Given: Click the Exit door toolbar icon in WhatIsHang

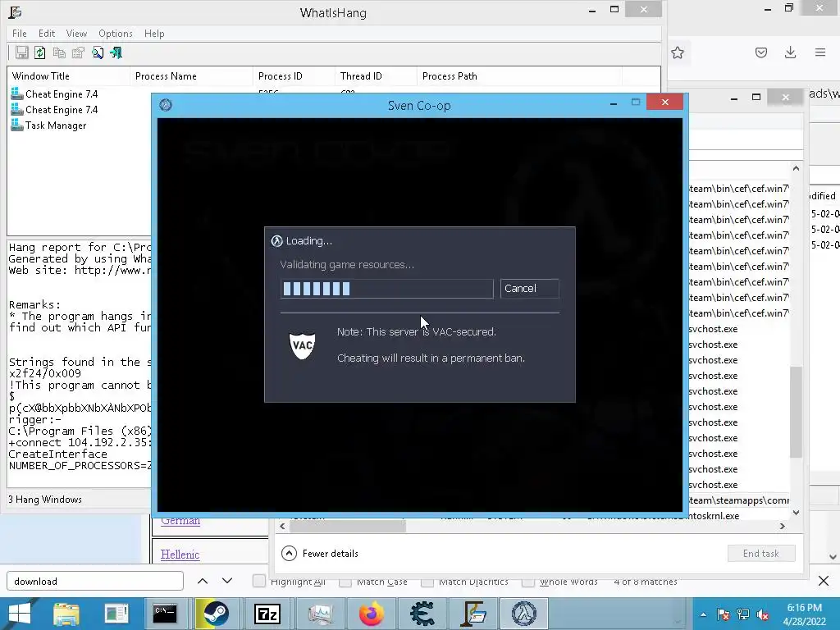Looking at the screenshot, I should pyautogui.click(x=116, y=52).
